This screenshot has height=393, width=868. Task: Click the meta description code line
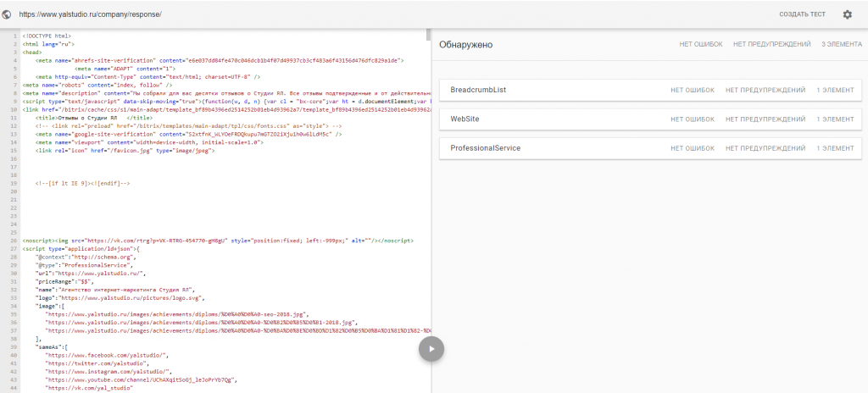point(226,94)
